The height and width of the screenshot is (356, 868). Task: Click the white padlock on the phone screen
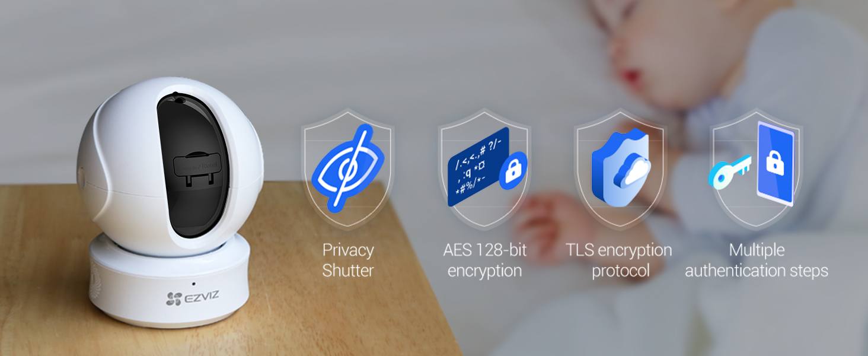pyautogui.click(x=775, y=163)
